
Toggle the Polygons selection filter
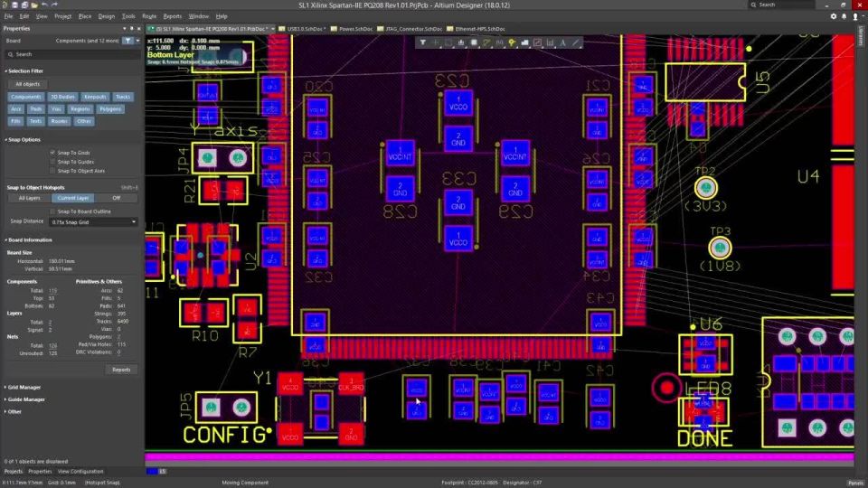pyautogui.click(x=110, y=109)
